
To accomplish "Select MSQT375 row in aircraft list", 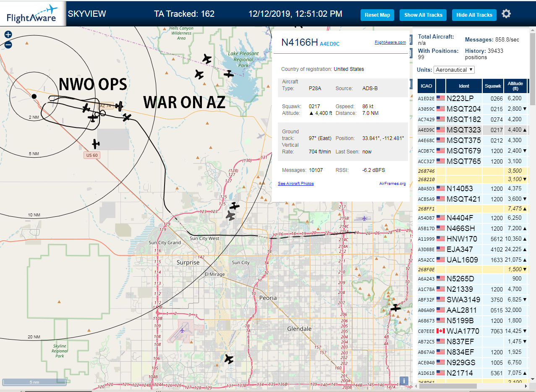I will tap(473, 140).
